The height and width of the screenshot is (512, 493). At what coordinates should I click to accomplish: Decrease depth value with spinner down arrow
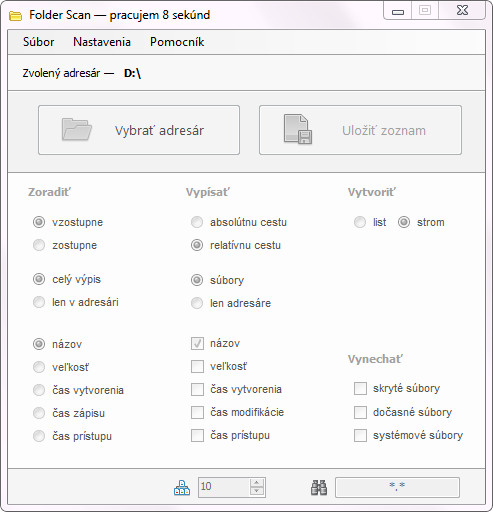(x=256, y=491)
